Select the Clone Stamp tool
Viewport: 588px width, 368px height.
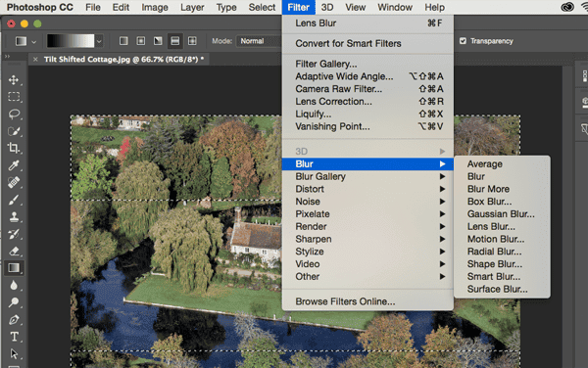(14, 216)
